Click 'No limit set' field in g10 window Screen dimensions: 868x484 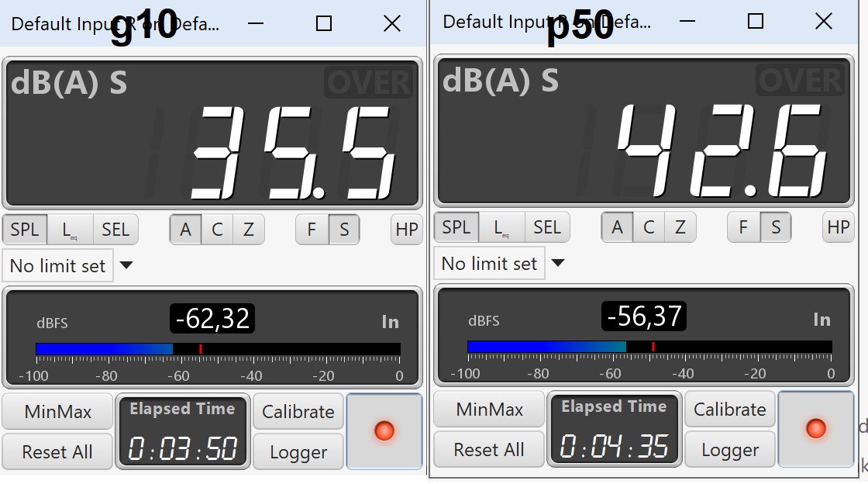[58, 266]
